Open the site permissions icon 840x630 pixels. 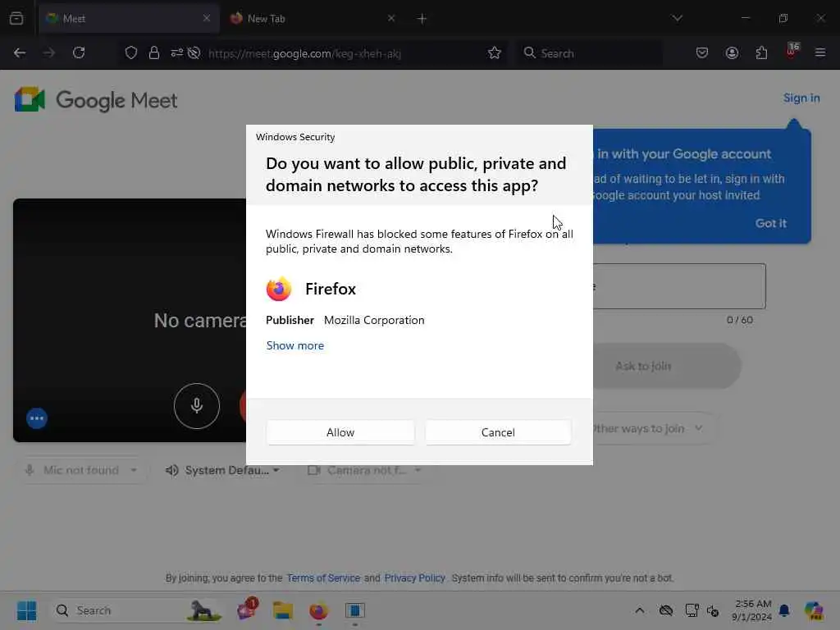[177, 53]
